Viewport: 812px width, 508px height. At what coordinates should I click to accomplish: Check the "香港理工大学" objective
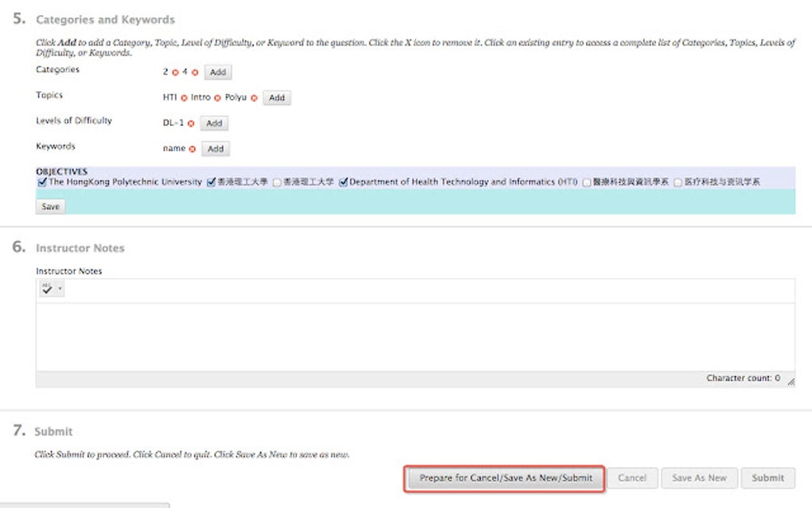tap(275, 181)
